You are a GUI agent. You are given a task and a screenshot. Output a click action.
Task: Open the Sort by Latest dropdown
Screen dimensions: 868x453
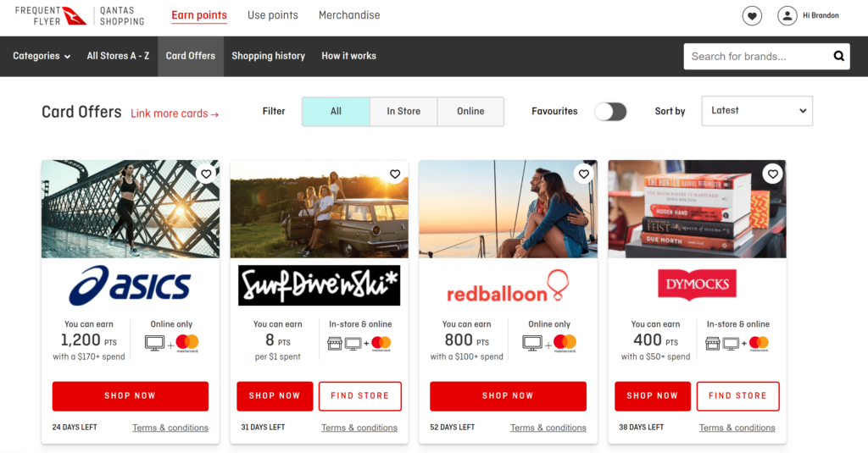(757, 111)
